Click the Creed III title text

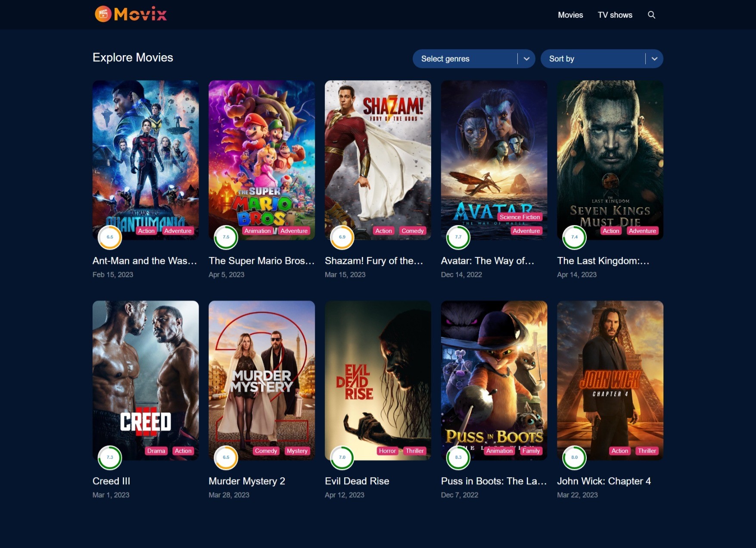click(111, 481)
